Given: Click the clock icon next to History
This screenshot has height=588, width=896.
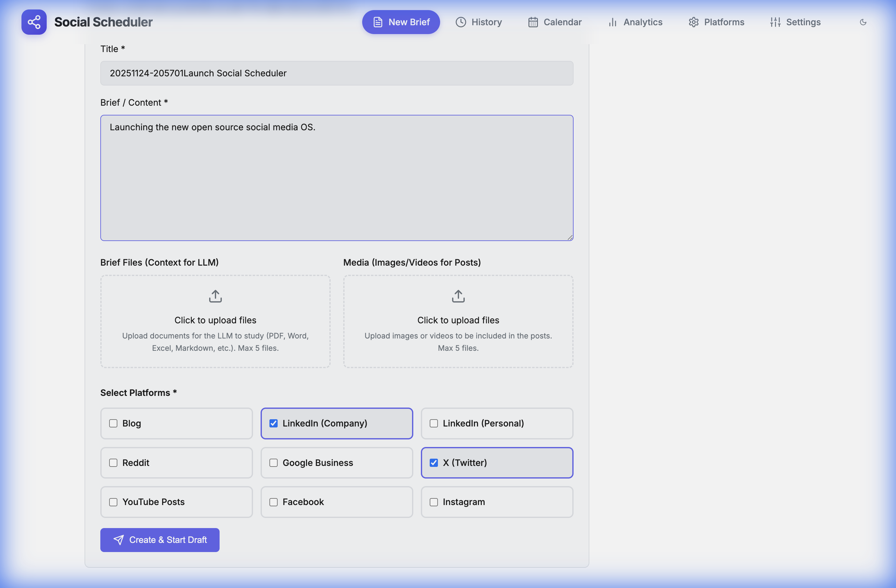Looking at the screenshot, I should pyautogui.click(x=461, y=22).
